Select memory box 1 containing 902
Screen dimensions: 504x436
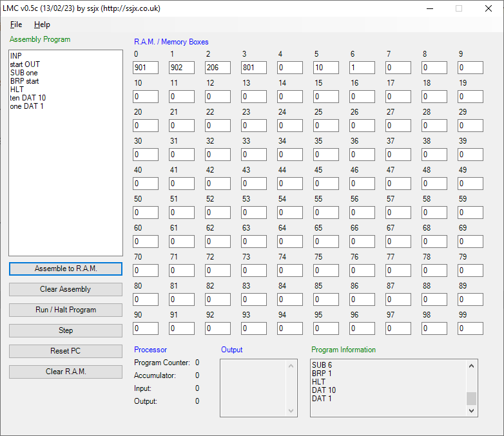click(x=182, y=68)
